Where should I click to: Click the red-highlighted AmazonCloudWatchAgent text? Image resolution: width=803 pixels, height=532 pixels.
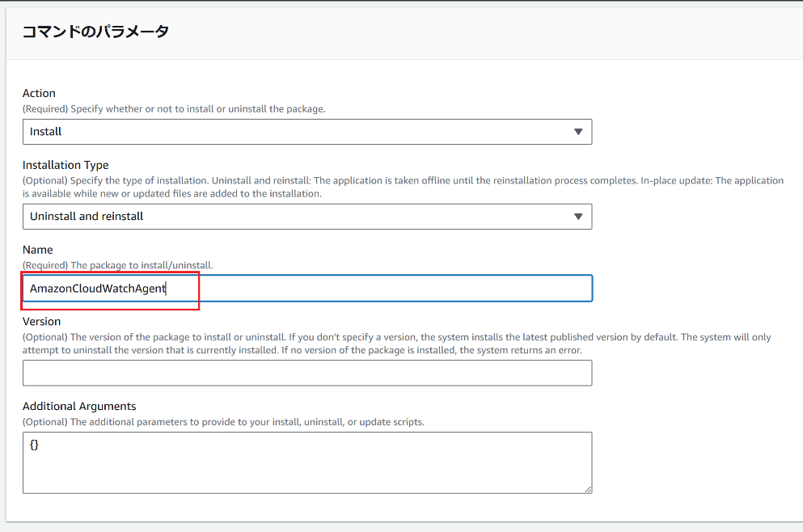coord(97,288)
